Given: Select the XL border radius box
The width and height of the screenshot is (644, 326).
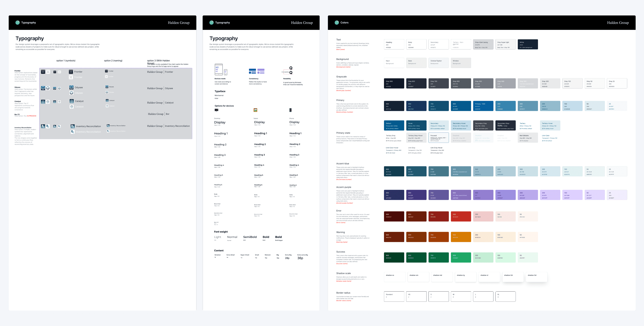Looking at the screenshot, I should pyautogui.click(x=506, y=297).
